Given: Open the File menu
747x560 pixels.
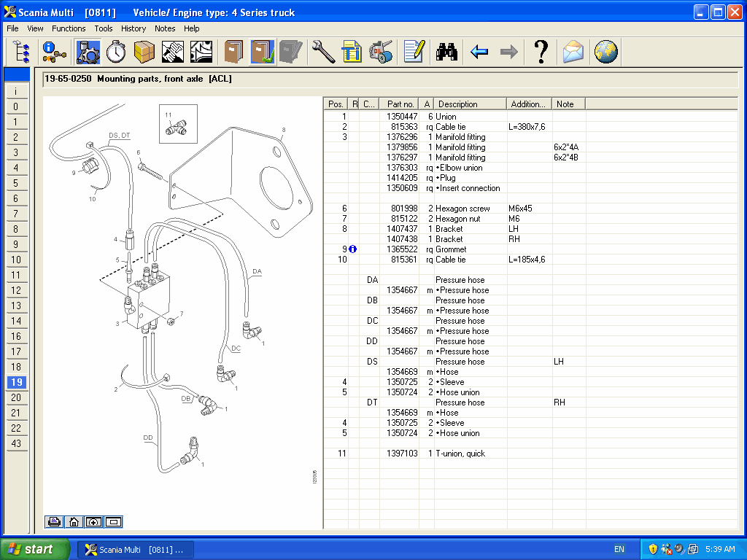Looking at the screenshot, I should (13, 28).
